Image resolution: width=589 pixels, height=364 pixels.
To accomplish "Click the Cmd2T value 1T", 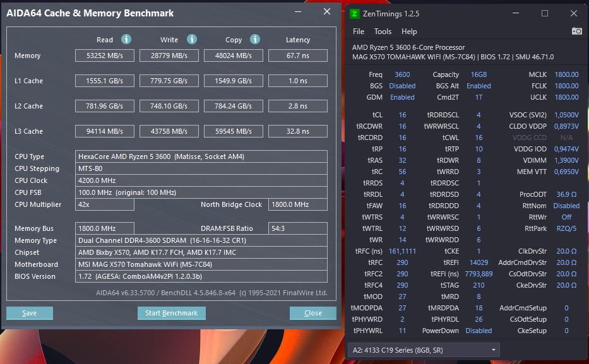I will pos(479,97).
